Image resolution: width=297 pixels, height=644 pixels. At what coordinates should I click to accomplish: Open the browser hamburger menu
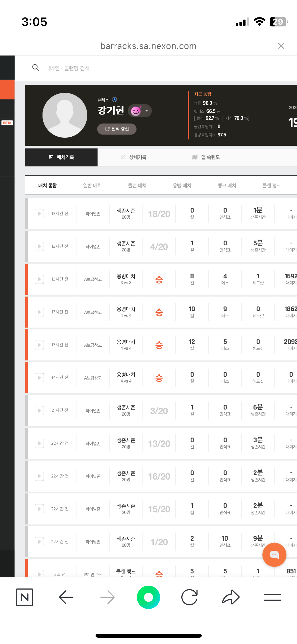[x=272, y=597]
